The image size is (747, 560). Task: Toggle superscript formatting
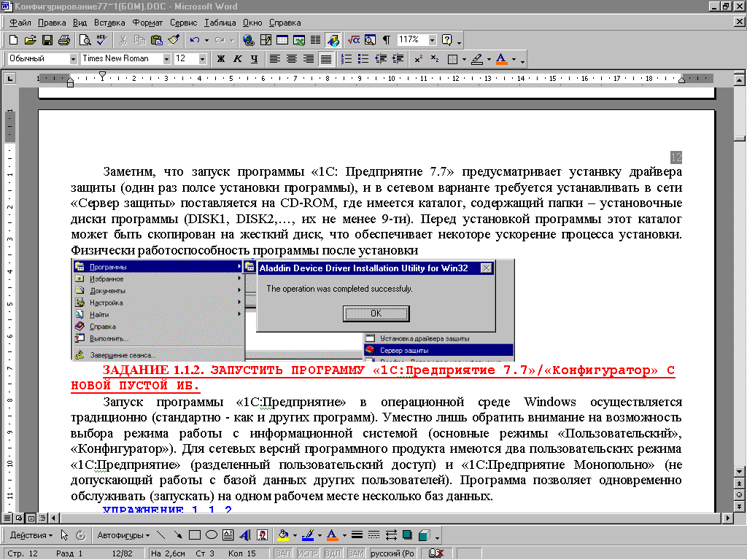(418, 59)
